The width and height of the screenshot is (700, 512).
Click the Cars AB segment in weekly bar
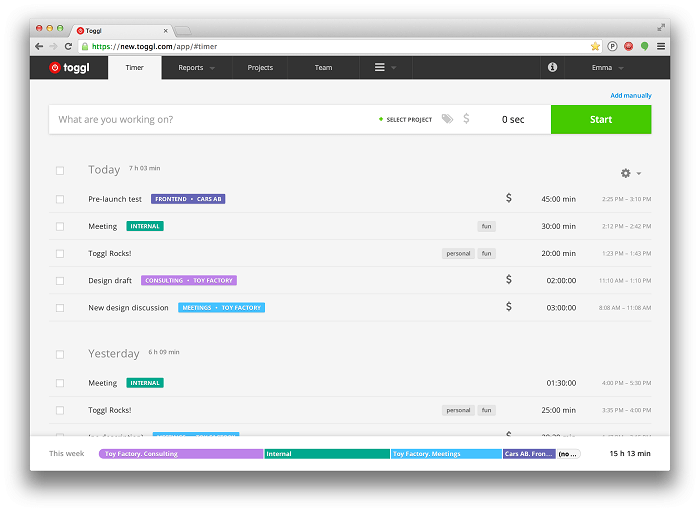[x=529, y=454]
